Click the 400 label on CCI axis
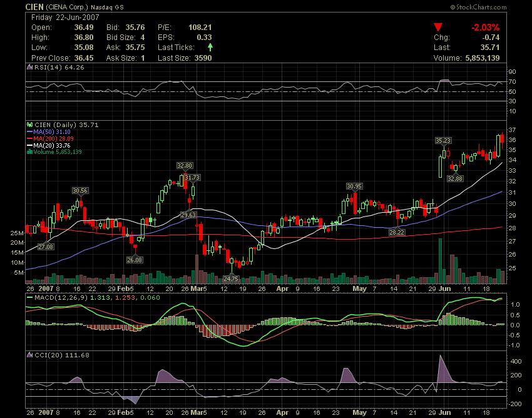Viewport: 532px width, 418px height. pos(516,361)
